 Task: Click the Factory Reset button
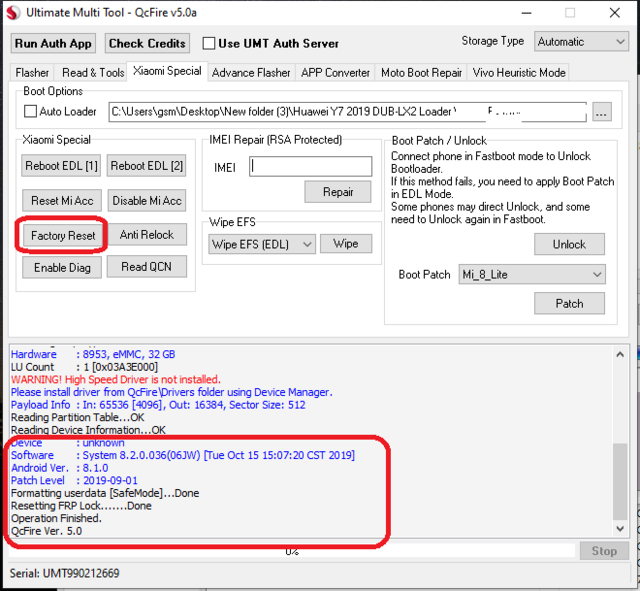[x=63, y=235]
